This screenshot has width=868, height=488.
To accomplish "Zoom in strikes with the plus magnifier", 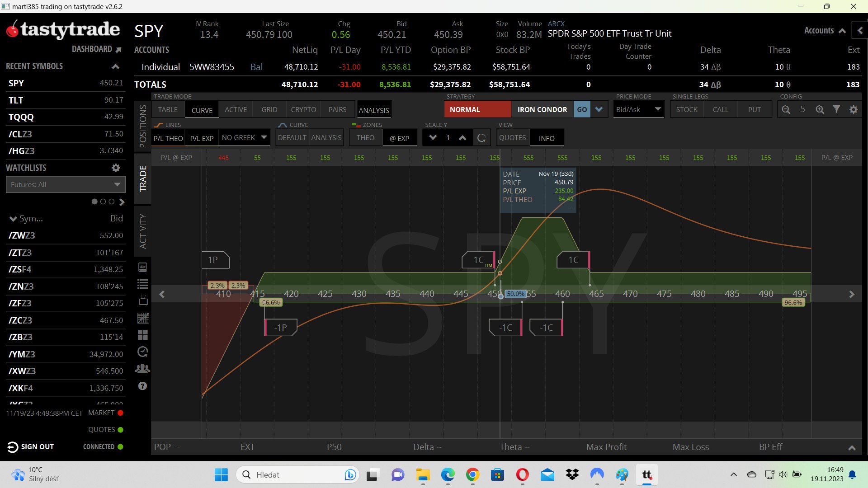I will click(x=820, y=109).
